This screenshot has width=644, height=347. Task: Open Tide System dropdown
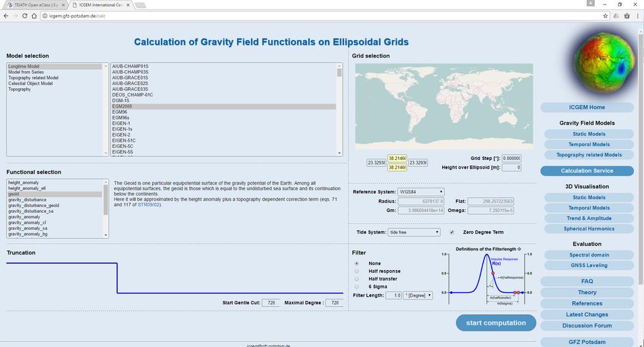pos(414,232)
